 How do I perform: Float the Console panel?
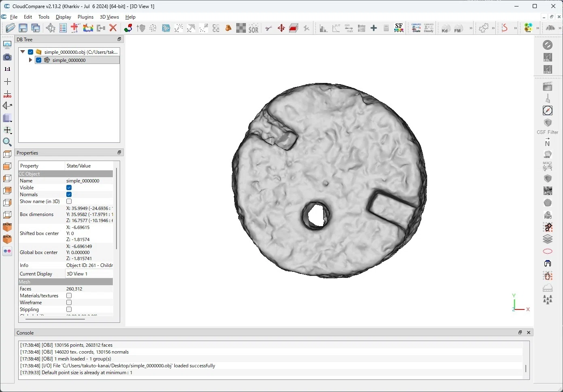pos(520,333)
